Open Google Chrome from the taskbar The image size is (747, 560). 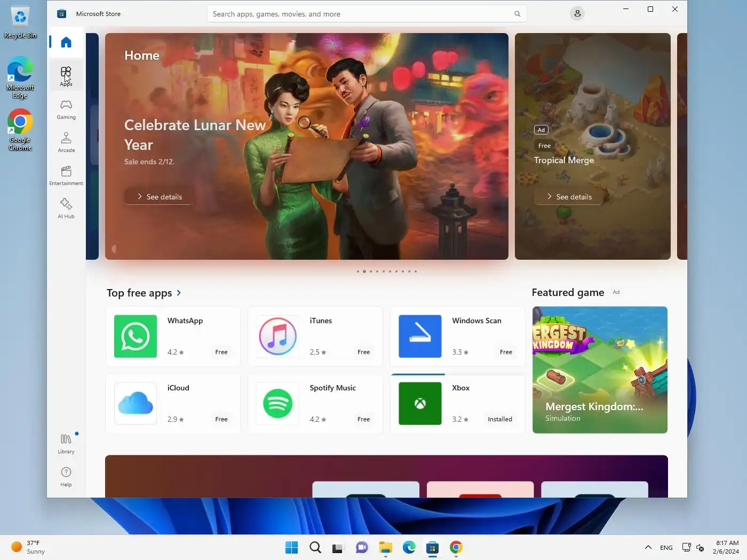tap(456, 547)
